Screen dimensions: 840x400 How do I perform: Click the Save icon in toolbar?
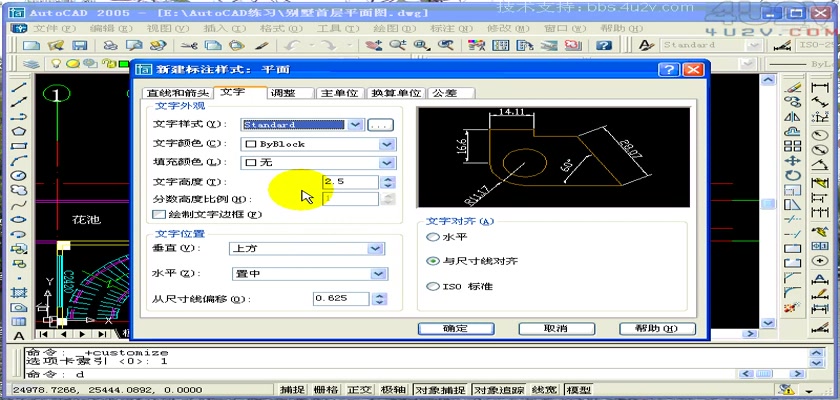click(79, 46)
